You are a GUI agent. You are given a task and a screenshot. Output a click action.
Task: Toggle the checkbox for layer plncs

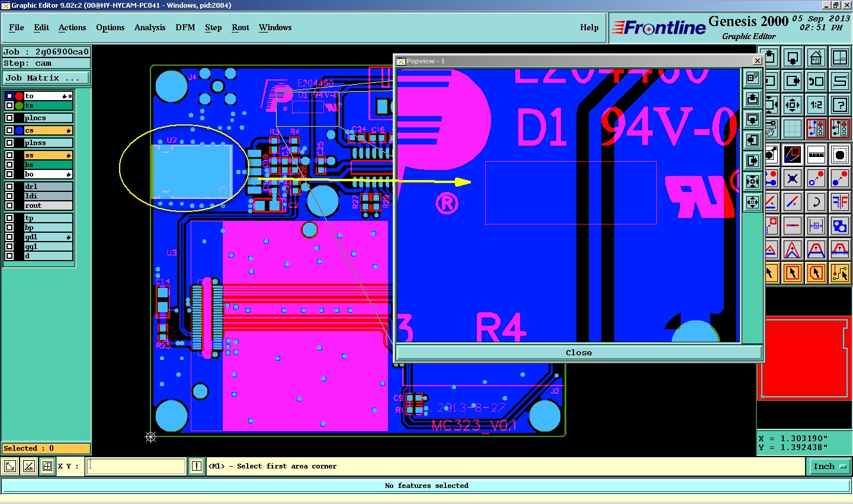pyautogui.click(x=9, y=118)
